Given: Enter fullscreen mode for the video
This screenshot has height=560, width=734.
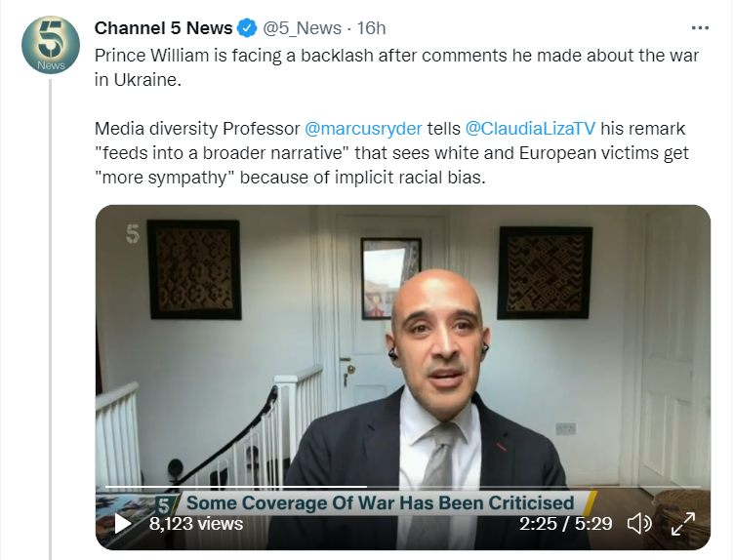Looking at the screenshot, I should click(683, 524).
